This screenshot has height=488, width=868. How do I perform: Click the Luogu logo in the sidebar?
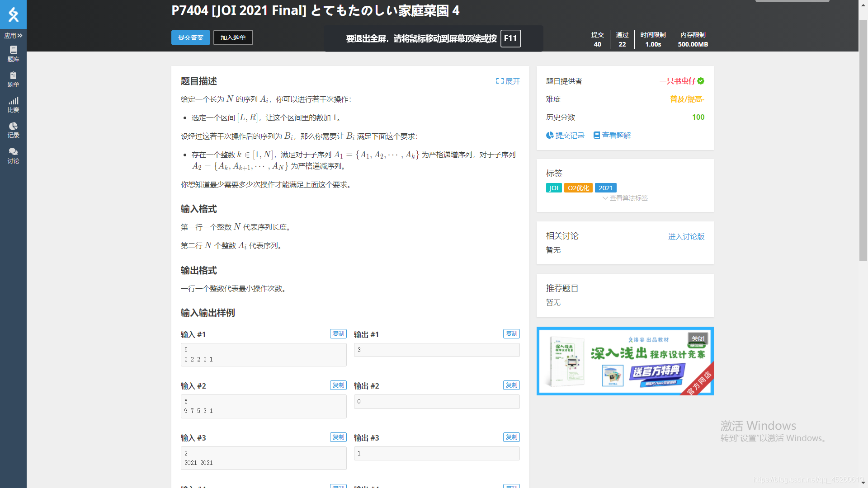click(x=13, y=14)
